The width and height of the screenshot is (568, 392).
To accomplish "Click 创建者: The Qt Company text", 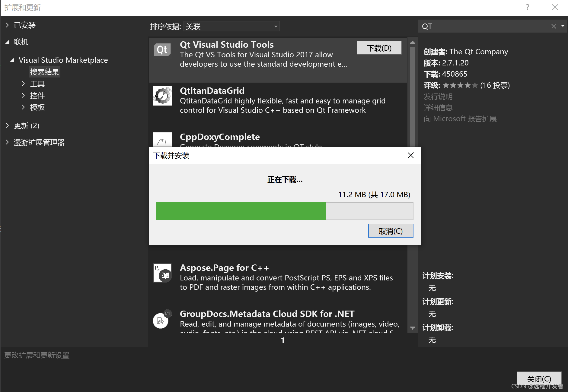I will click(466, 52).
